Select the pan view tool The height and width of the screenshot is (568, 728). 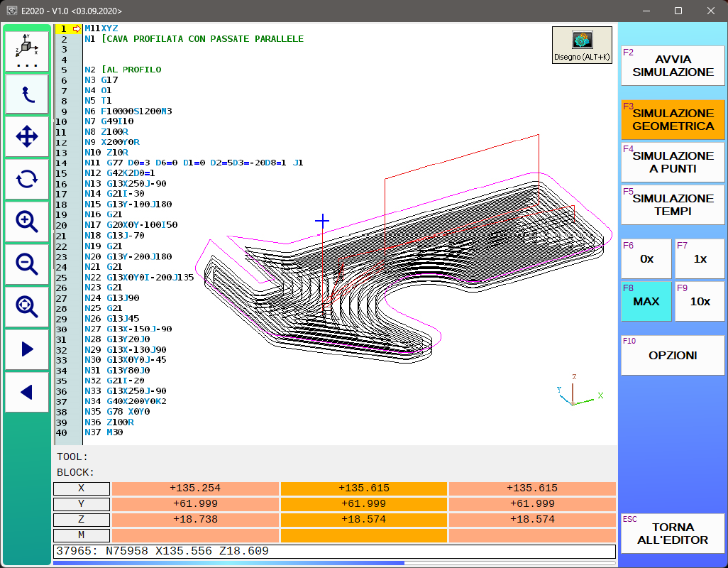pyautogui.click(x=27, y=136)
